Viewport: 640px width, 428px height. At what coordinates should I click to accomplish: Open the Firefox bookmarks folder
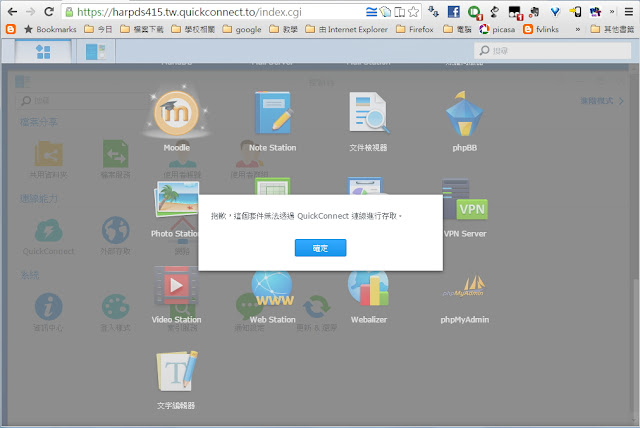[415, 29]
